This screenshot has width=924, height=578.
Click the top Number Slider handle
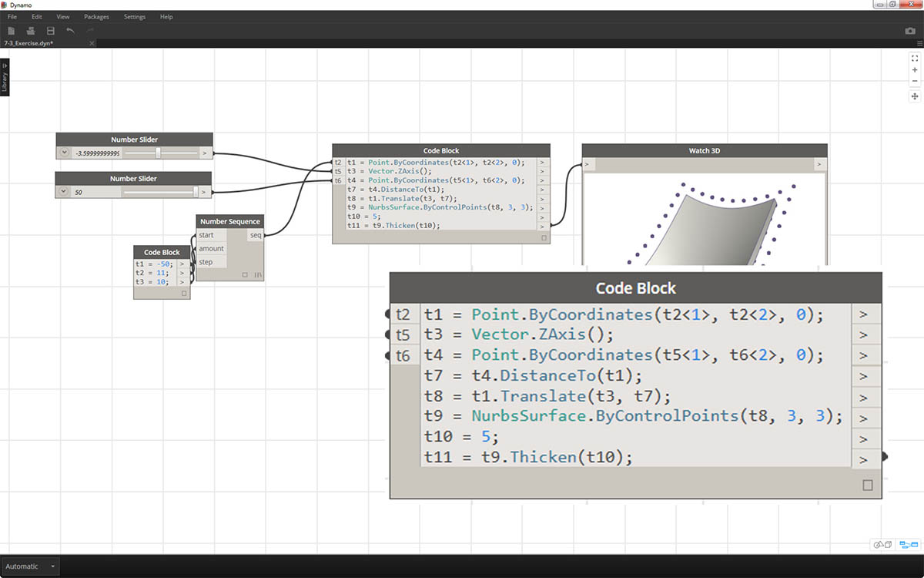tap(158, 153)
